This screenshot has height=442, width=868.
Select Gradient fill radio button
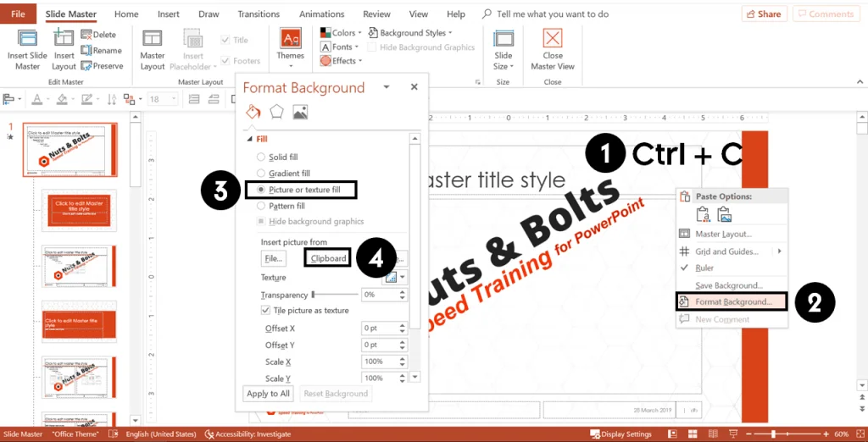[x=261, y=173]
